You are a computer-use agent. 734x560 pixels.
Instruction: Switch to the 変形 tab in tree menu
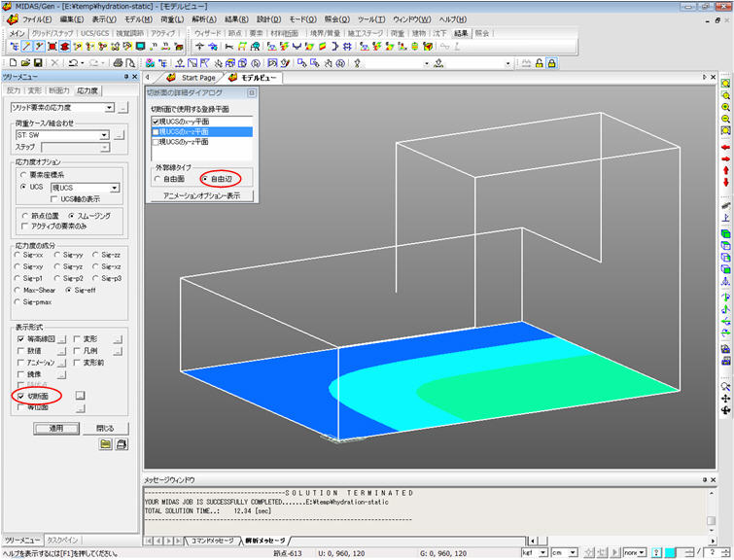click(x=34, y=90)
